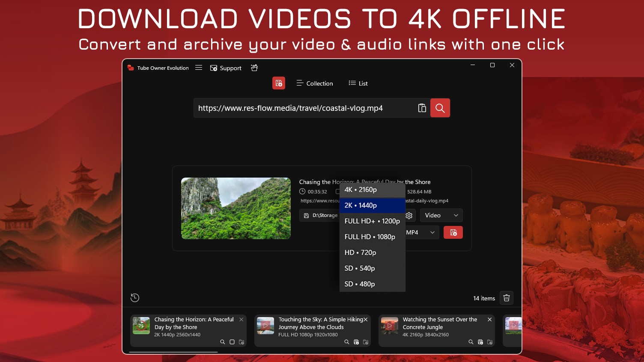Click the Support button in title bar
This screenshot has height=362, width=644.
(226, 68)
